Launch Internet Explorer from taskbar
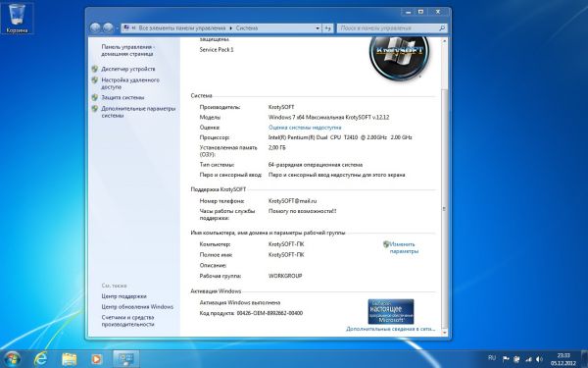 tap(40, 359)
